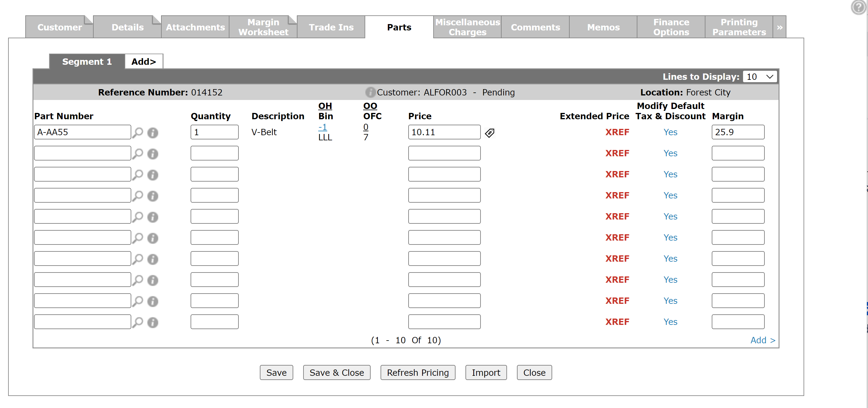Click the customer info icon by ALFOR003
This screenshot has height=408, width=868.
(x=370, y=92)
